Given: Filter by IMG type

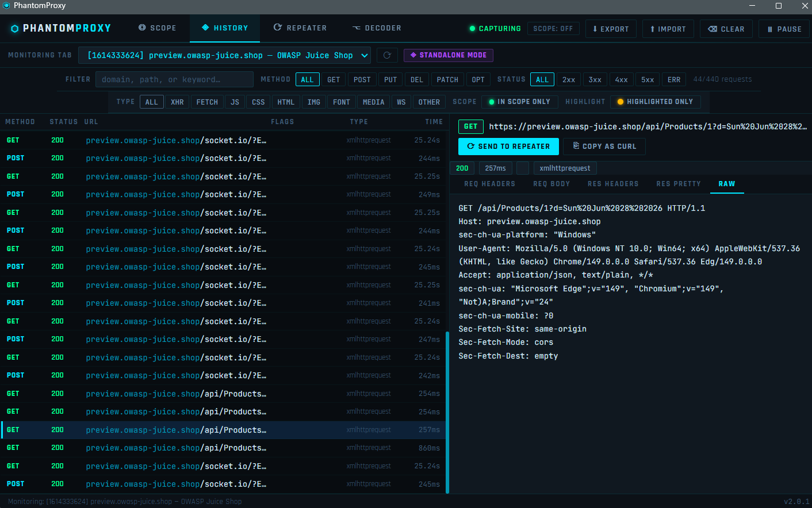Looking at the screenshot, I should 313,102.
